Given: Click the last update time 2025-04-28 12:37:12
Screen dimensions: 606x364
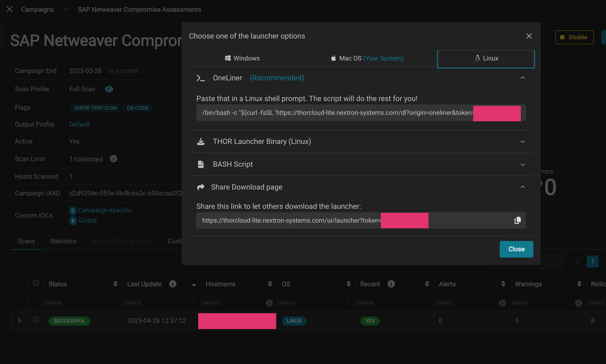Looking at the screenshot, I should click(157, 320).
